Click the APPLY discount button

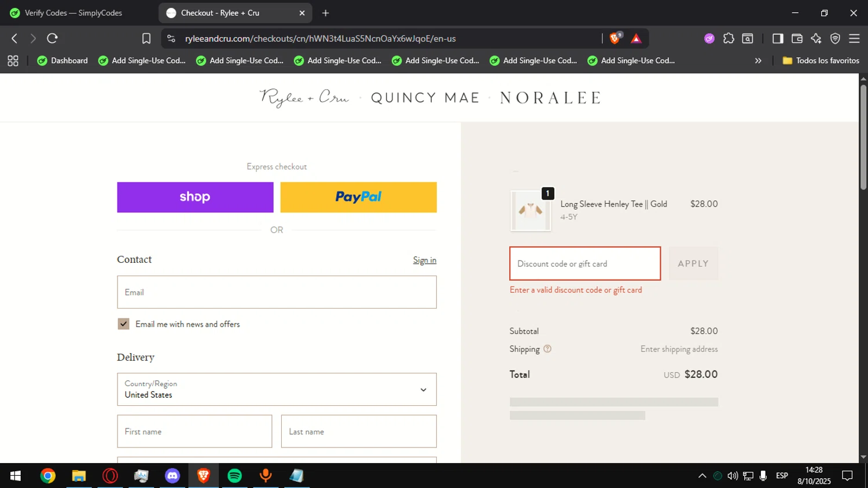point(693,263)
